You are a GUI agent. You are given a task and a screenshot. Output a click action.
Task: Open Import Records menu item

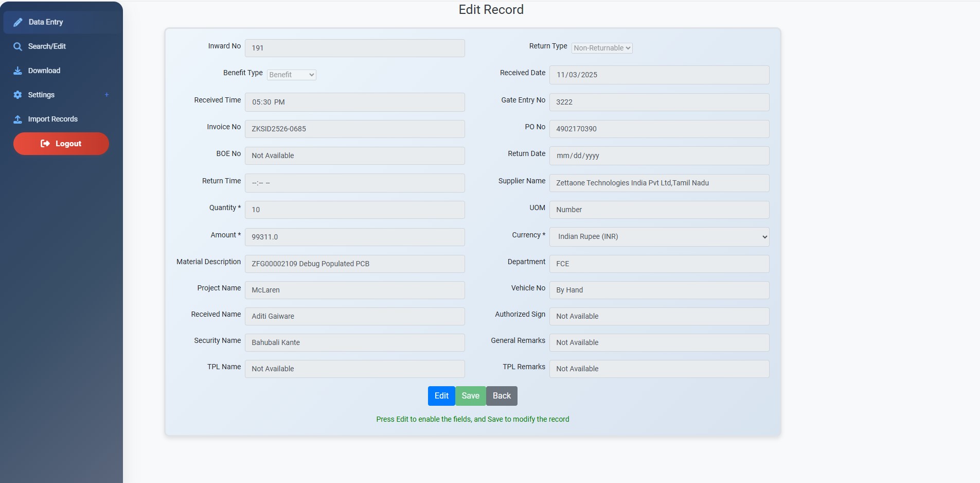pyautogui.click(x=52, y=119)
